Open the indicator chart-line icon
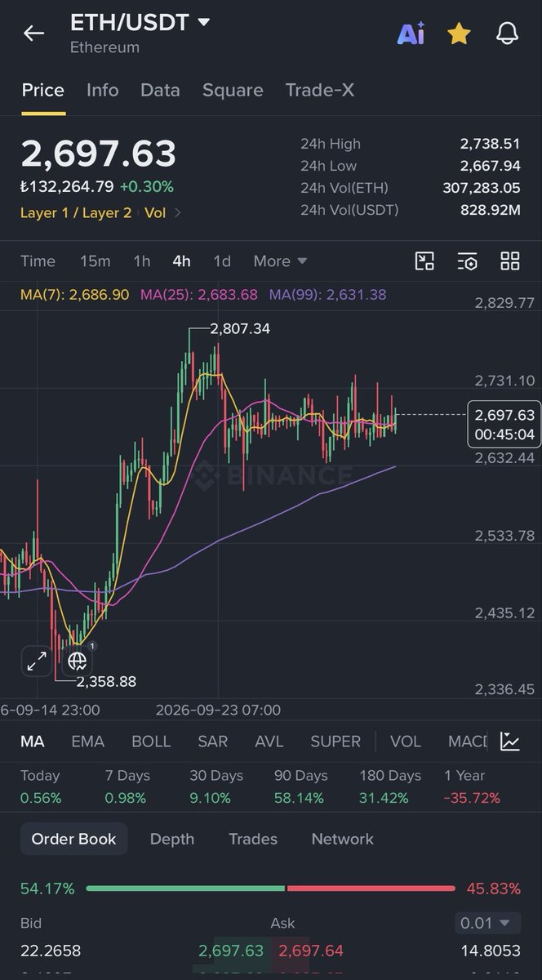Image resolution: width=542 pixels, height=980 pixels. pyautogui.click(x=510, y=742)
